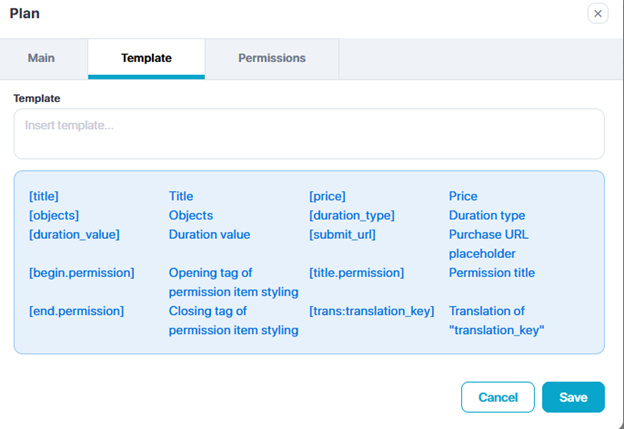This screenshot has height=429, width=624.
Task: Click the Plan dialog title
Action: coord(25,13)
